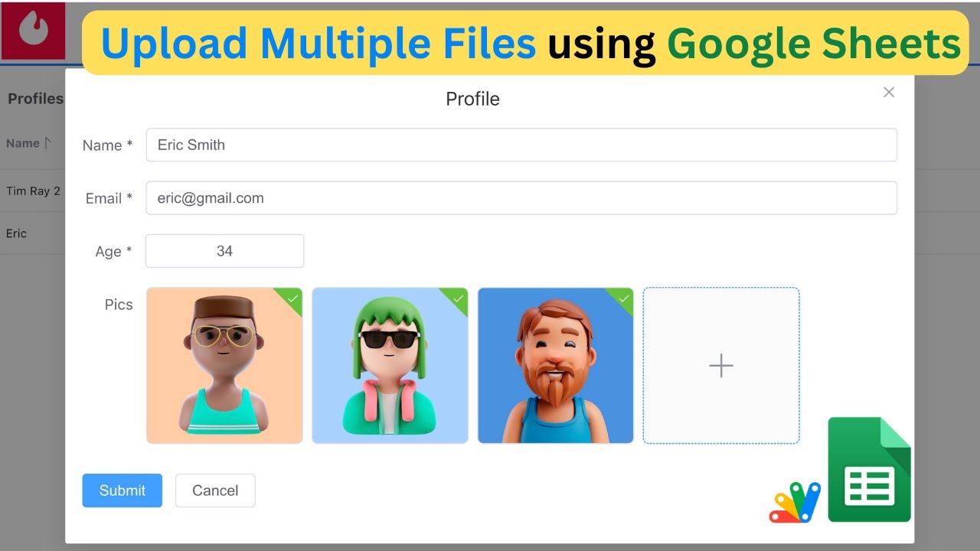This screenshot has width=980, height=551.
Task: Click the red flame app logo
Action: click(x=33, y=31)
